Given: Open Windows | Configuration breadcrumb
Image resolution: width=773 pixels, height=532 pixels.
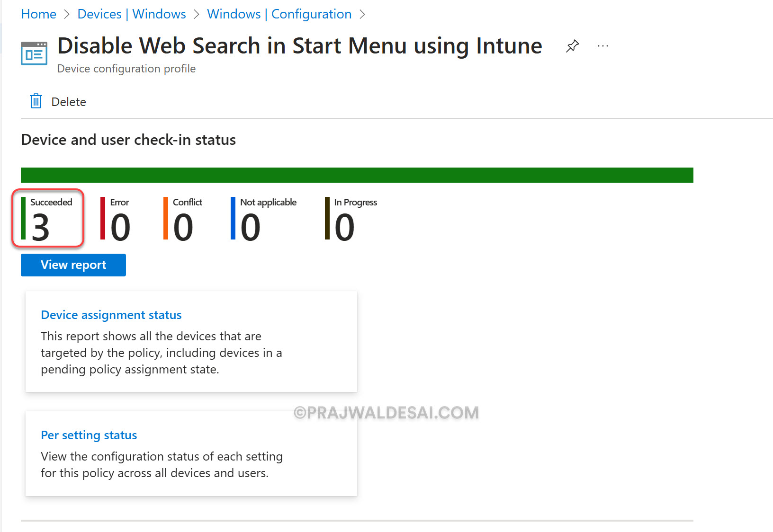Looking at the screenshot, I should point(279,14).
